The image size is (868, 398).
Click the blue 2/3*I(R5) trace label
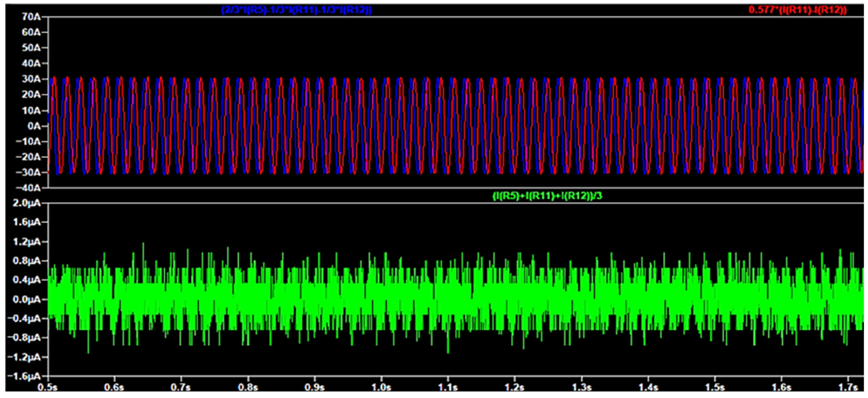(x=296, y=10)
